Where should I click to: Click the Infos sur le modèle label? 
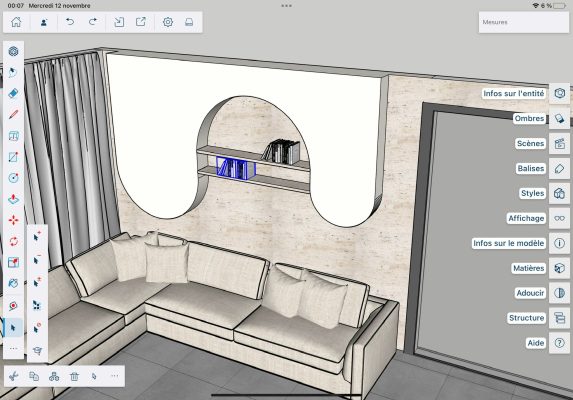point(509,243)
